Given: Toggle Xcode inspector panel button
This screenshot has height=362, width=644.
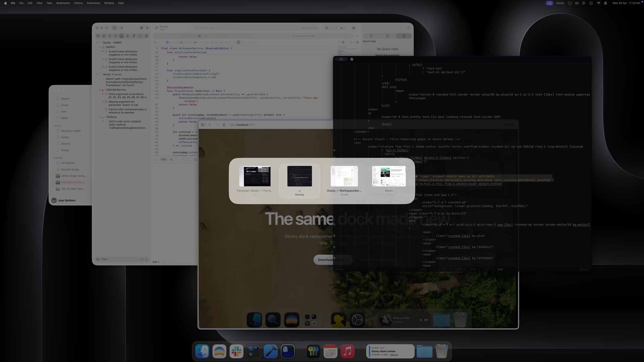Looking at the screenshot, I should point(408,28).
